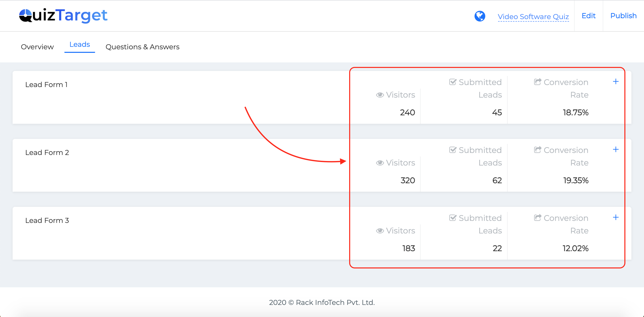Open the Questions & Answers tab
This screenshot has height=317, width=644.
point(142,47)
